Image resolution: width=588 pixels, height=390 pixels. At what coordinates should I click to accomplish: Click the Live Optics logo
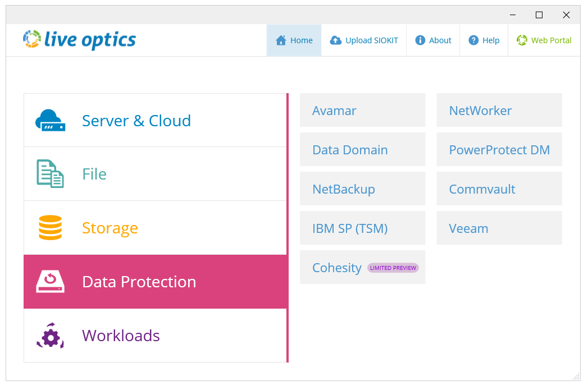coord(80,40)
